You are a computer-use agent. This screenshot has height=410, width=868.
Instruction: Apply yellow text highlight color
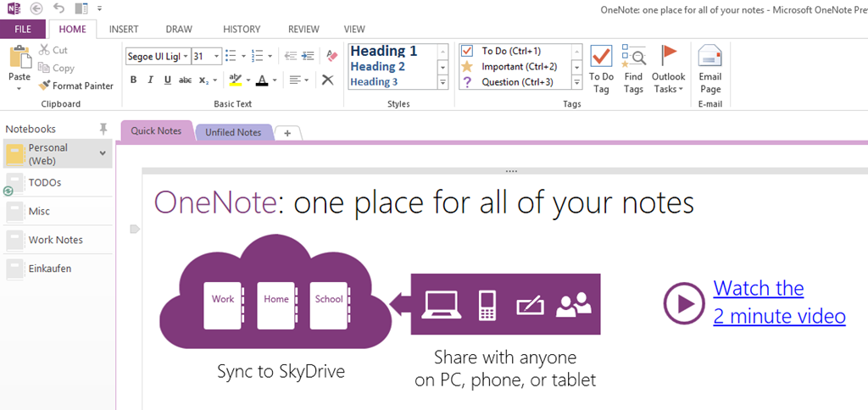tap(236, 80)
